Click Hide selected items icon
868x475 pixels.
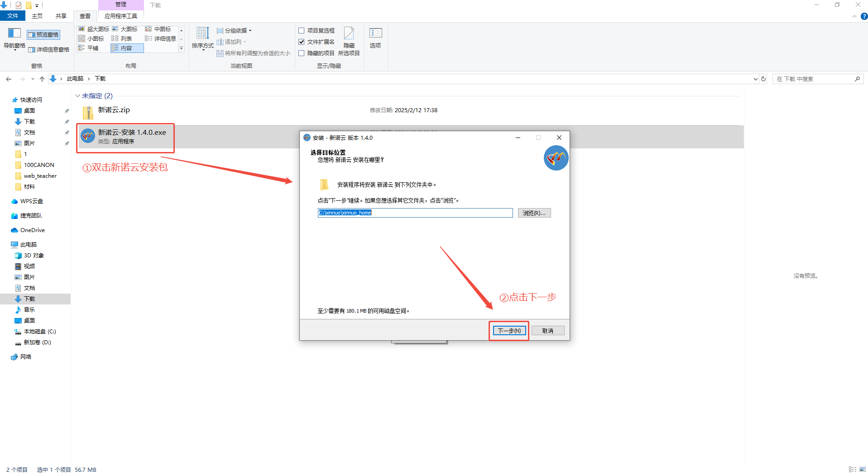point(349,41)
